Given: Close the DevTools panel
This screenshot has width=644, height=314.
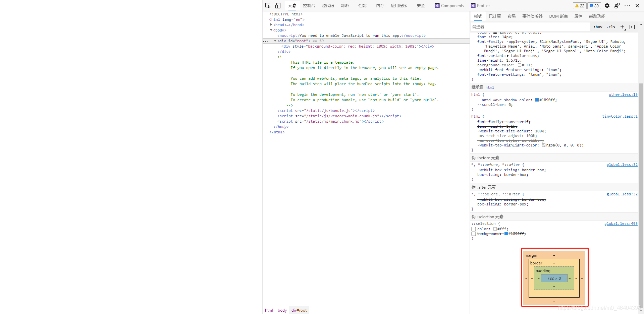Looking at the screenshot, I should click(x=637, y=6).
